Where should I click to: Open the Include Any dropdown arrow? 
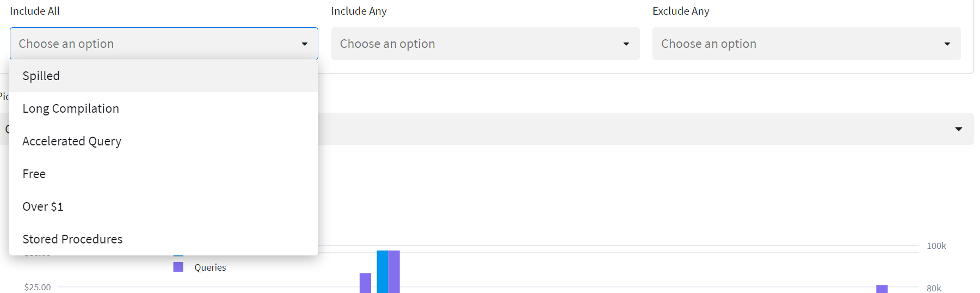626,44
